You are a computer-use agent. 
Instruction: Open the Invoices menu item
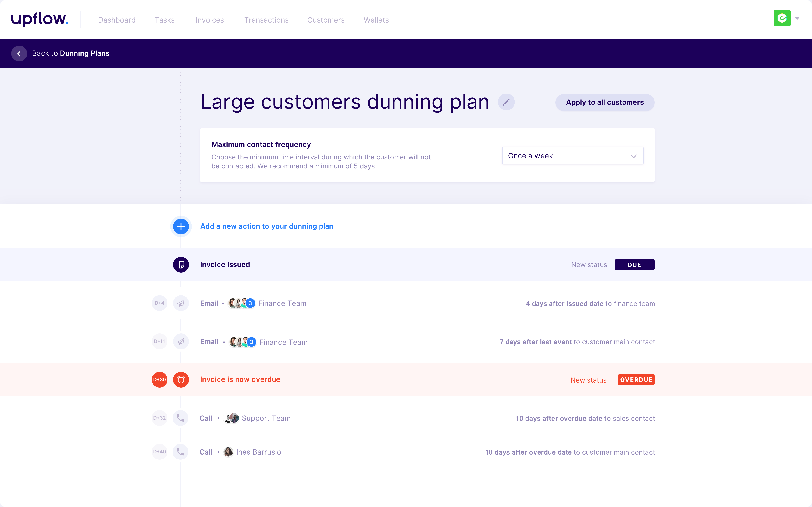tap(210, 20)
